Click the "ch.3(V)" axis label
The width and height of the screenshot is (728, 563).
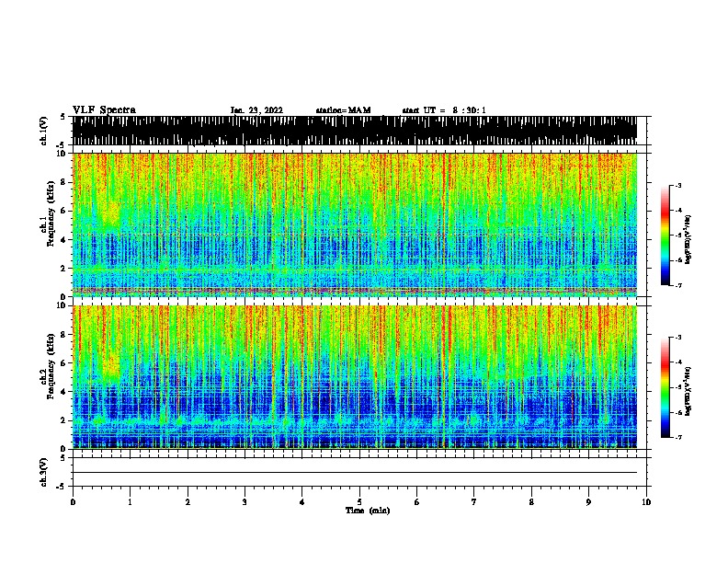(x=43, y=472)
